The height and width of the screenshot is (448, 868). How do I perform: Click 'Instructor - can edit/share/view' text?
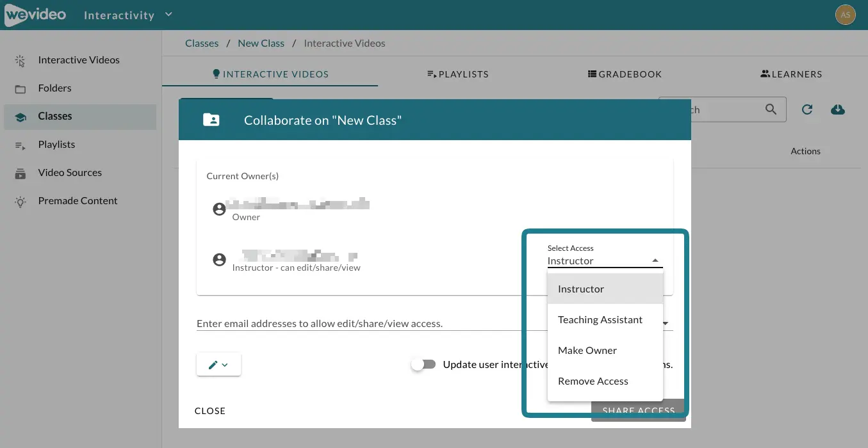[x=296, y=268]
